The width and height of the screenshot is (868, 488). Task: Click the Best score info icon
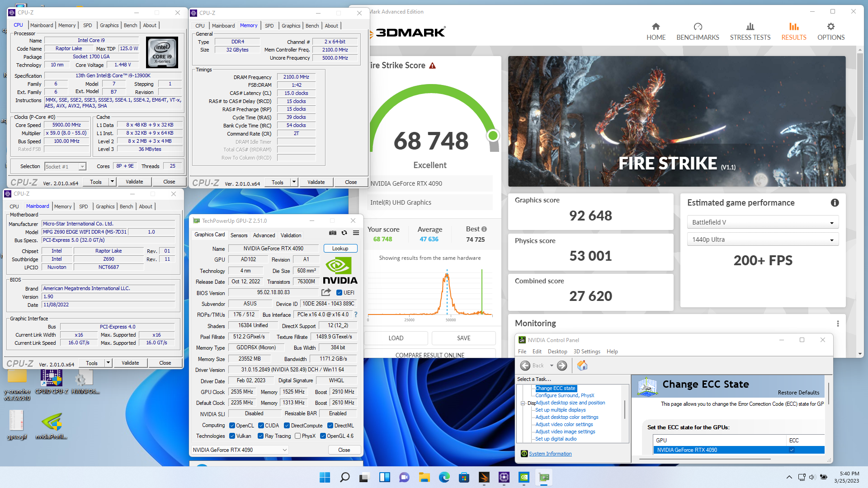point(484,229)
